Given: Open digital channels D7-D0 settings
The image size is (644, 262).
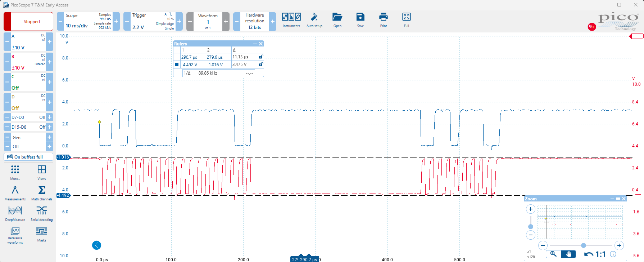Looking at the screenshot, I should [28, 117].
